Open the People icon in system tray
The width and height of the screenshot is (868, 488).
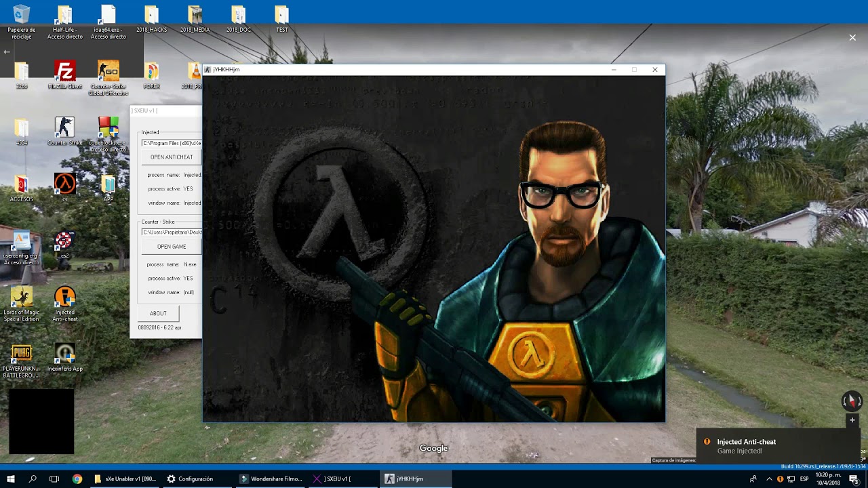tap(753, 479)
